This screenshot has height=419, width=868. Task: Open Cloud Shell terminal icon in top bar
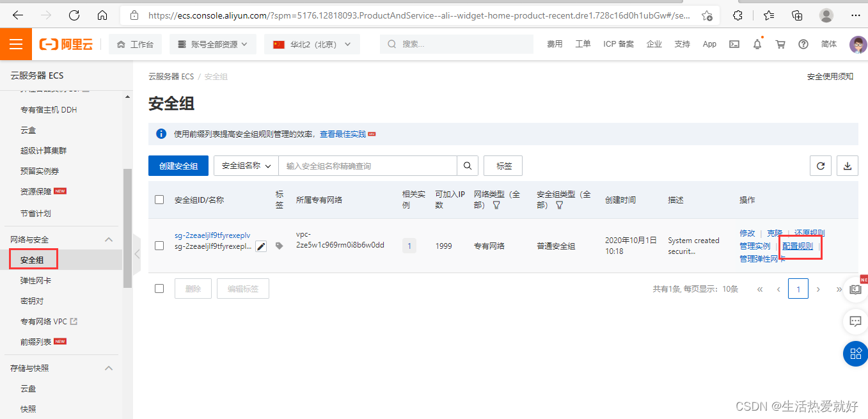click(734, 44)
